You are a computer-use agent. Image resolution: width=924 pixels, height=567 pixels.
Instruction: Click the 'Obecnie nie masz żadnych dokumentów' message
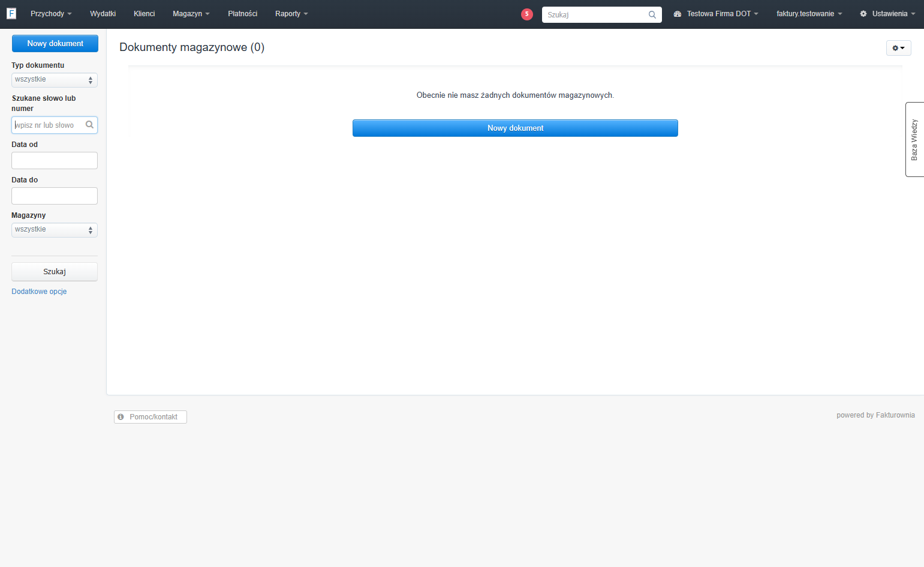[x=515, y=95]
